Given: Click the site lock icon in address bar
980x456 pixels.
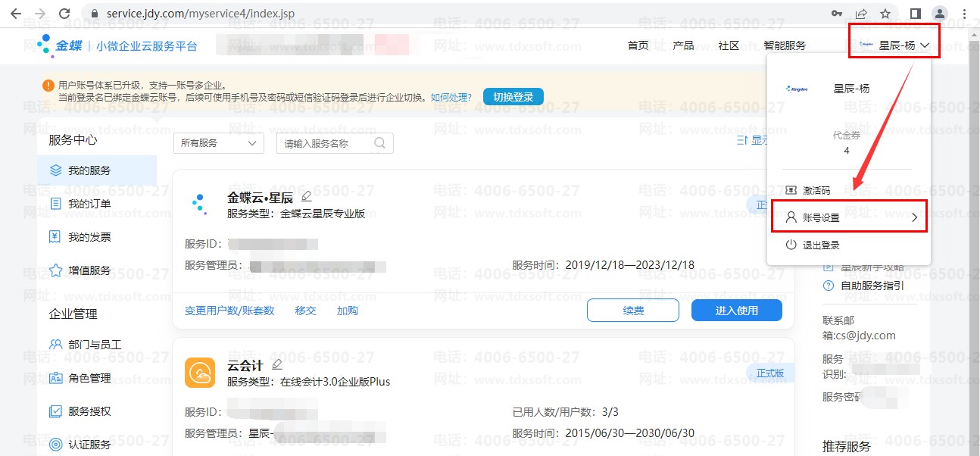Looking at the screenshot, I should 94,14.
